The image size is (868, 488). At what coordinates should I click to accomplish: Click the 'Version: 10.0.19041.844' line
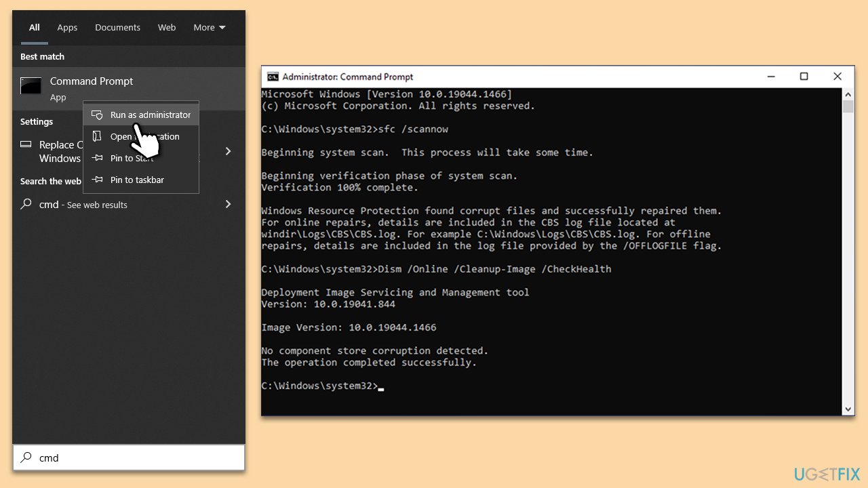(329, 304)
